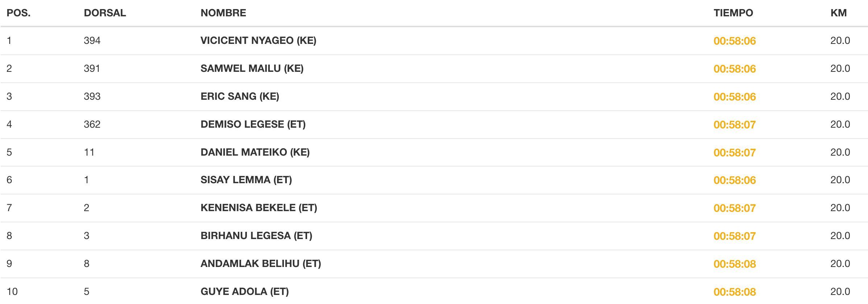Select runner SAMWEL MAILU (KE)

pos(252,69)
